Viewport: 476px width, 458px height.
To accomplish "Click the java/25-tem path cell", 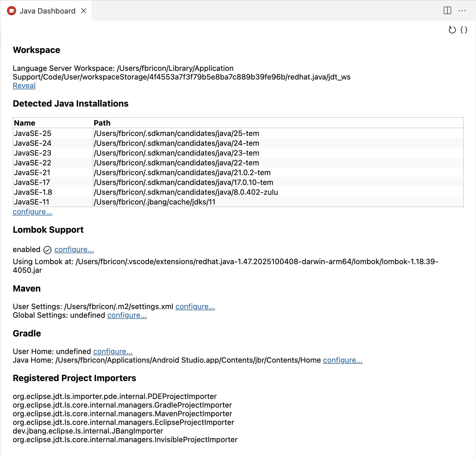I will pyautogui.click(x=278, y=133).
